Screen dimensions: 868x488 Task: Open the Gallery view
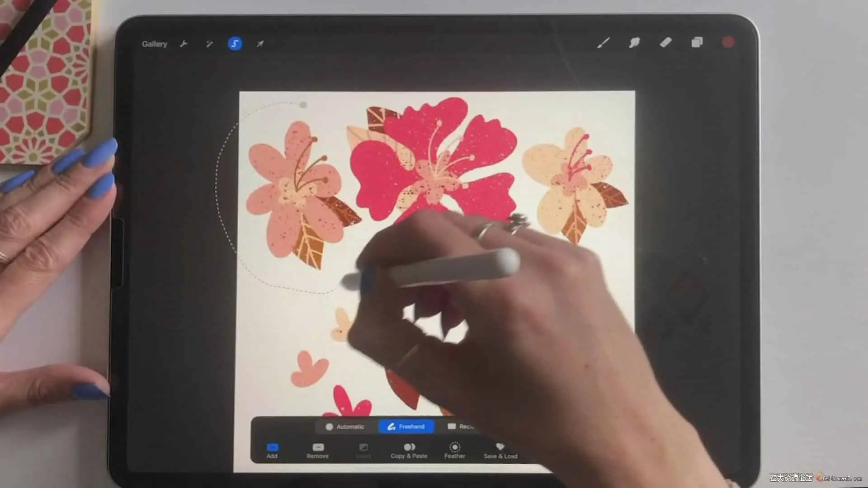click(154, 44)
